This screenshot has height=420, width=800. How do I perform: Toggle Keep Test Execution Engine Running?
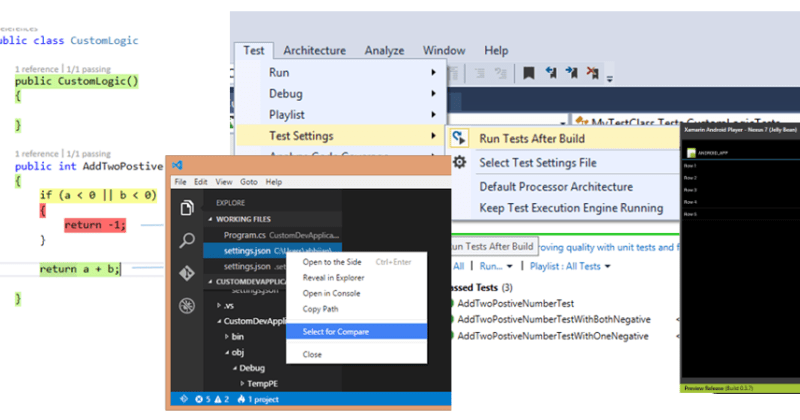pos(571,208)
